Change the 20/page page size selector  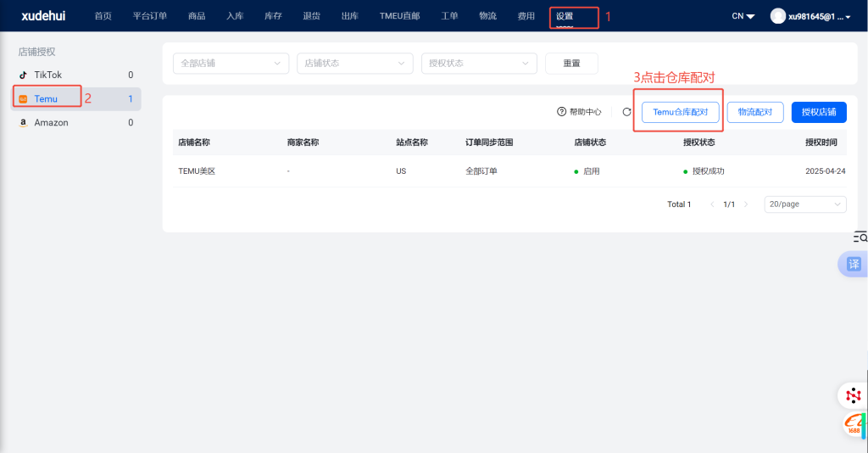[x=804, y=204]
